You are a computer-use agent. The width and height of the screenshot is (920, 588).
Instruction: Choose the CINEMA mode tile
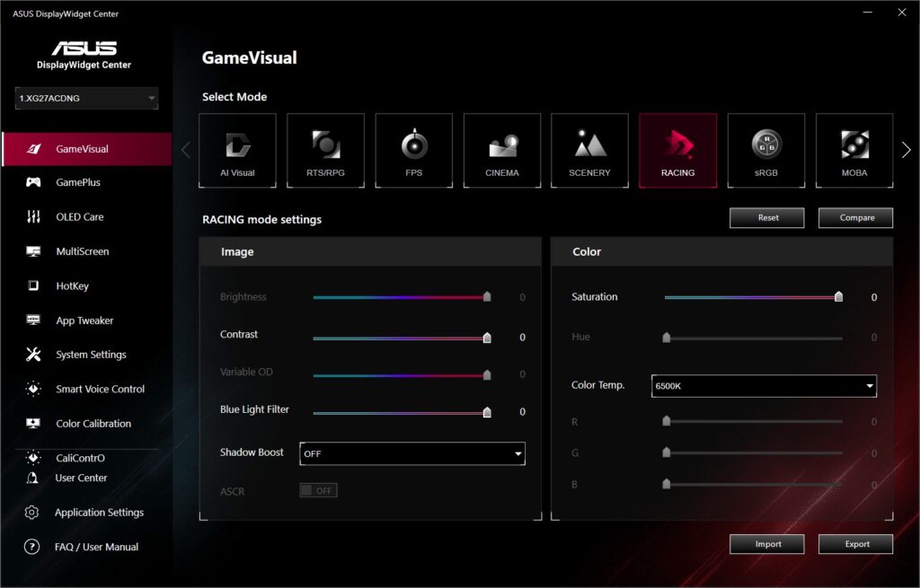click(501, 151)
